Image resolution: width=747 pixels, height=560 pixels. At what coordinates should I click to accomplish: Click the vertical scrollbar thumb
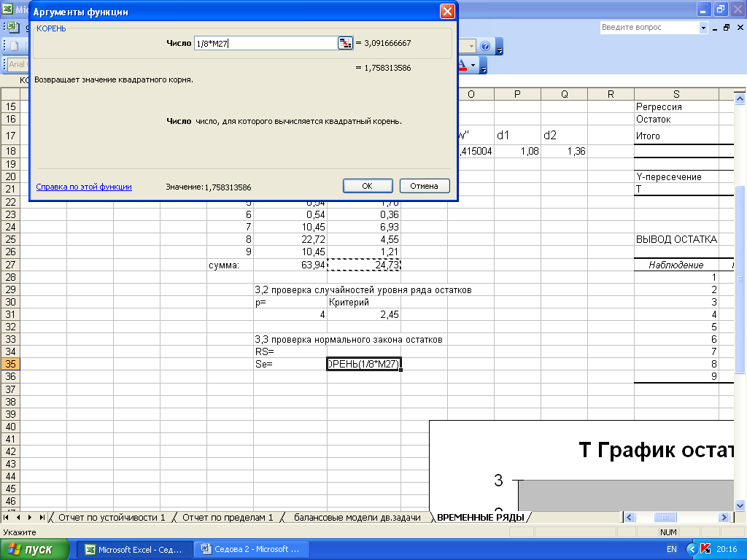(x=740, y=279)
